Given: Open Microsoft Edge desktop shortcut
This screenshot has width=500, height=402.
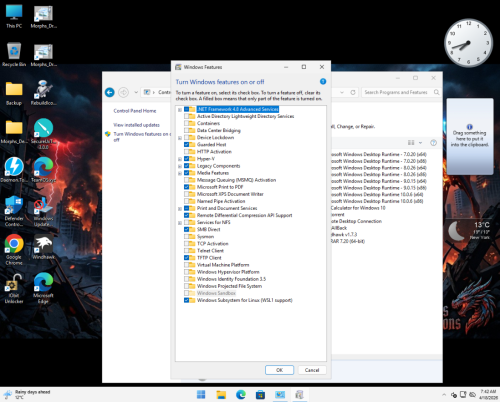Looking at the screenshot, I should pyautogui.click(x=43, y=288).
